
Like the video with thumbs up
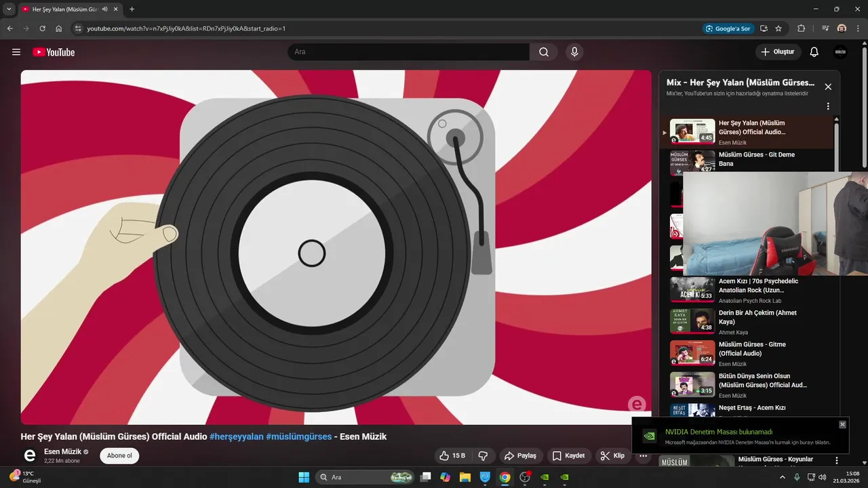[452, 455]
